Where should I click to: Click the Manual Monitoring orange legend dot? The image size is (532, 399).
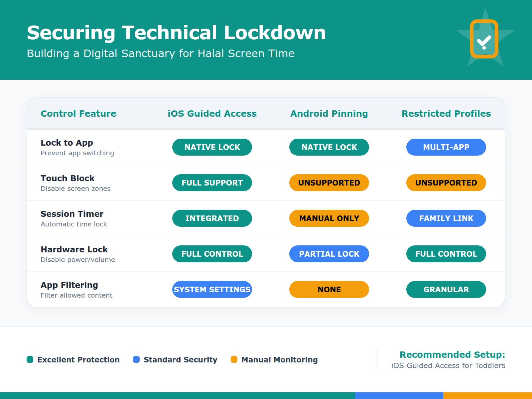click(x=234, y=359)
